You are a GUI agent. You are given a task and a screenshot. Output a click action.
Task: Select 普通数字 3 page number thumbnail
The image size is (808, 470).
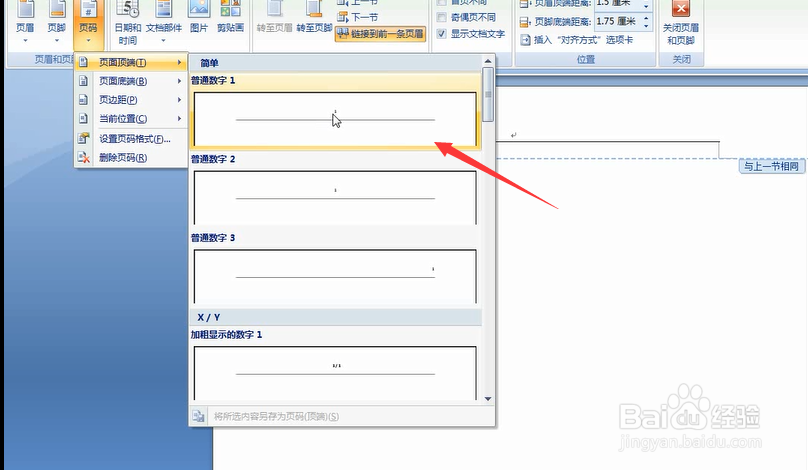coord(335,277)
